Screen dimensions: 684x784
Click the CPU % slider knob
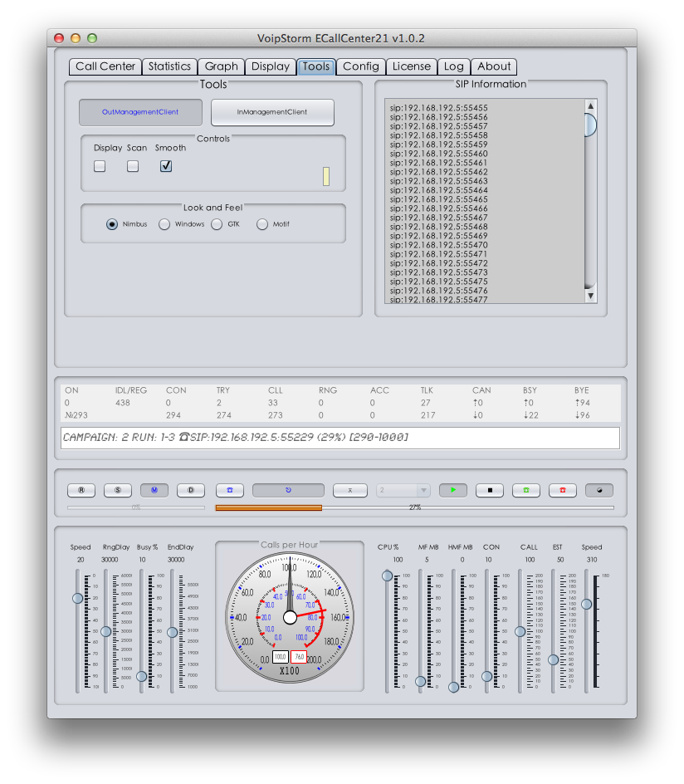pyautogui.click(x=387, y=576)
